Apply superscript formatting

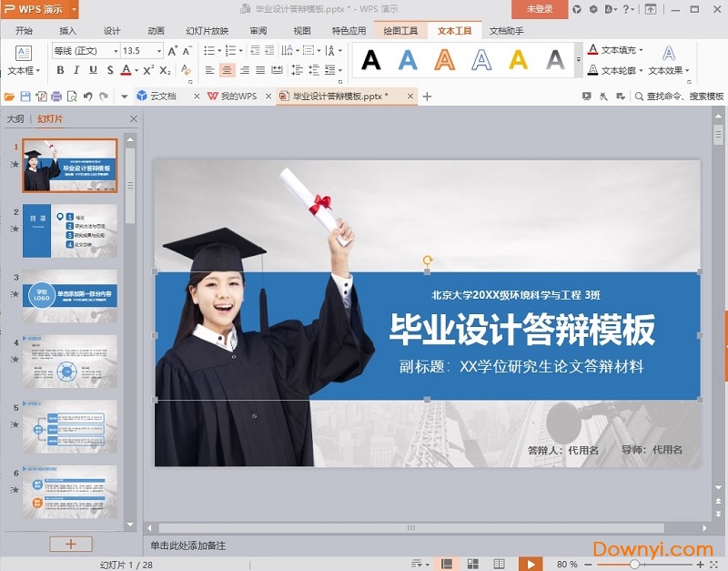[x=147, y=68]
